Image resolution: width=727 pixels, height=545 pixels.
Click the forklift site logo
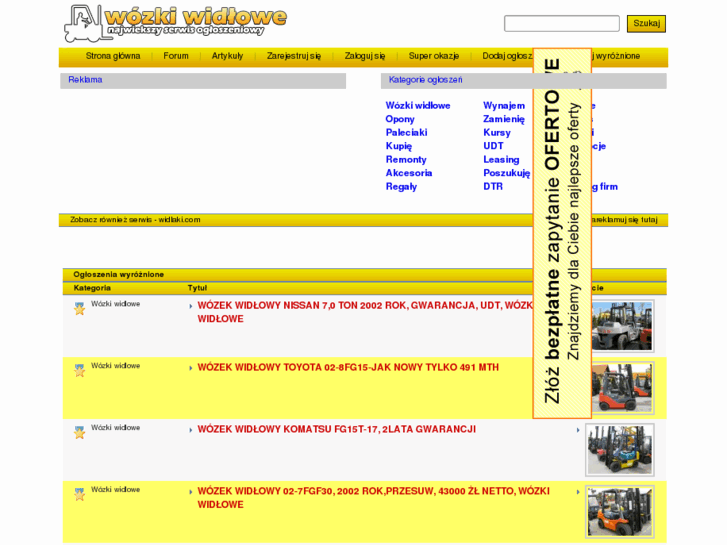(175, 23)
